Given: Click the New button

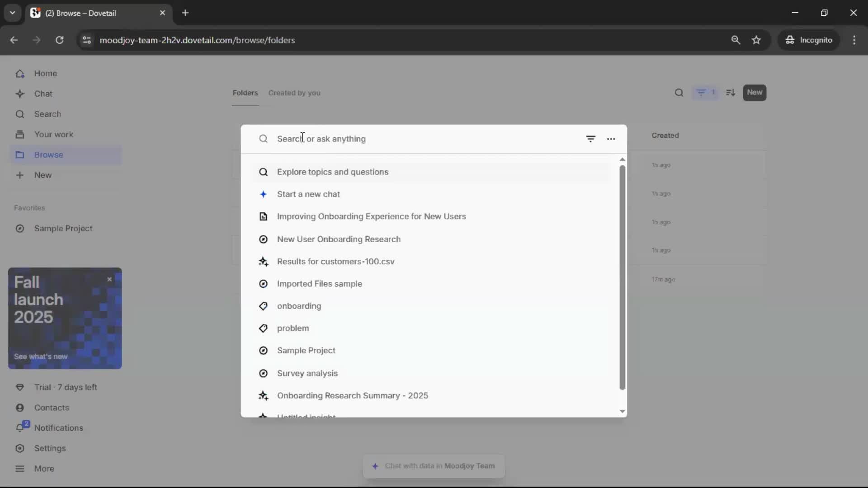Looking at the screenshot, I should pyautogui.click(x=755, y=93).
